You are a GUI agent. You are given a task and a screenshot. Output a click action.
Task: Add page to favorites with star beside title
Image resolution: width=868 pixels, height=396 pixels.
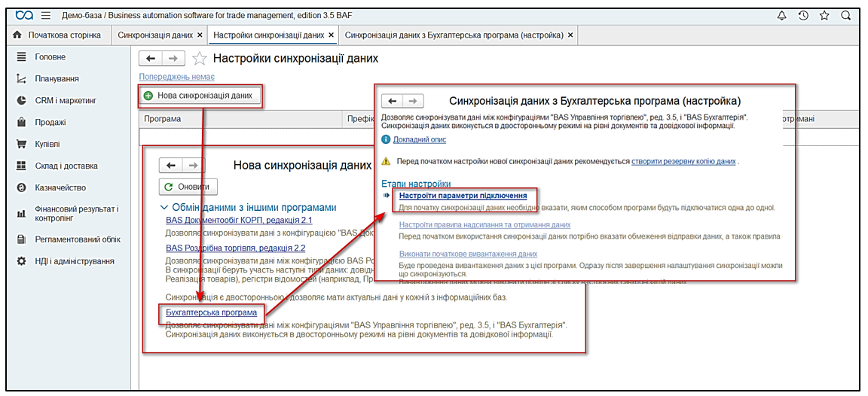coord(199,58)
